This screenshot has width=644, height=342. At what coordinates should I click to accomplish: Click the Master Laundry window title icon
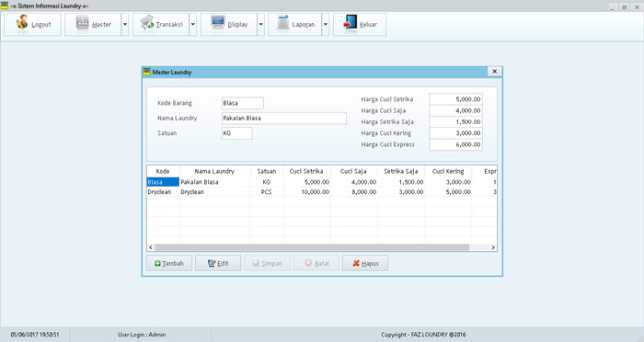point(147,72)
